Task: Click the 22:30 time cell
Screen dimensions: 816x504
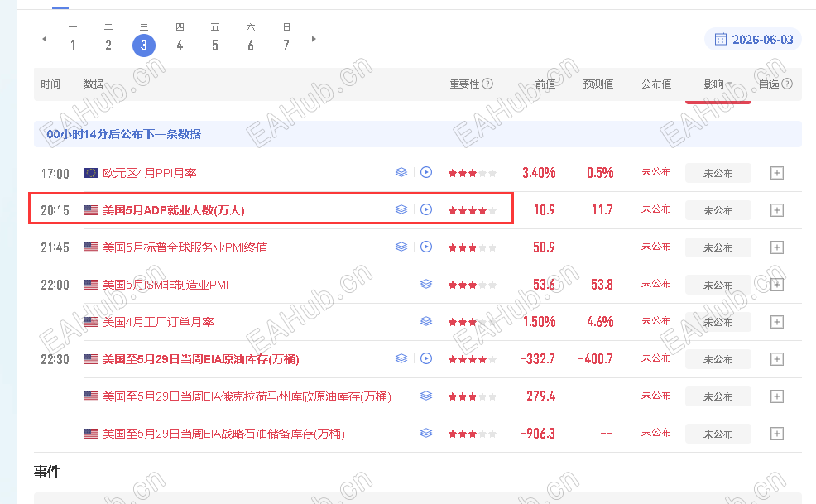Action: click(55, 359)
